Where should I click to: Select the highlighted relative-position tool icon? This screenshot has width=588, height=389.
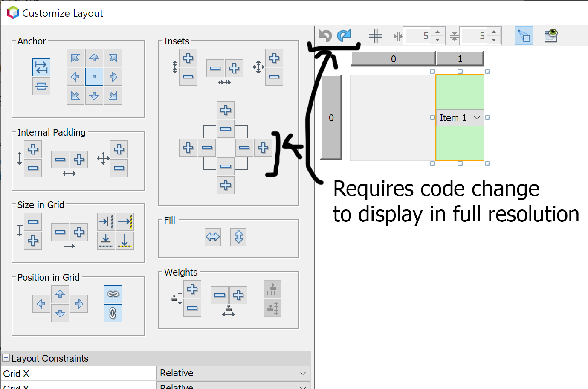524,35
